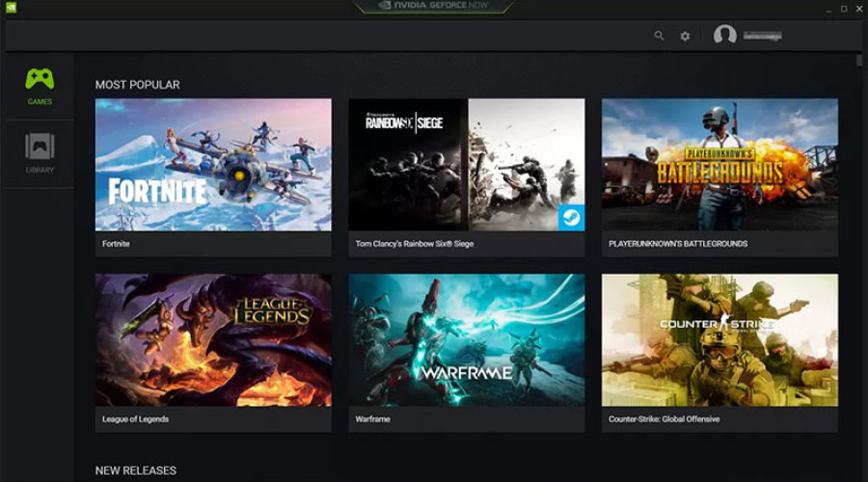Click the 'League of Legends' title label
The height and width of the screenshot is (482, 868).
click(x=135, y=419)
